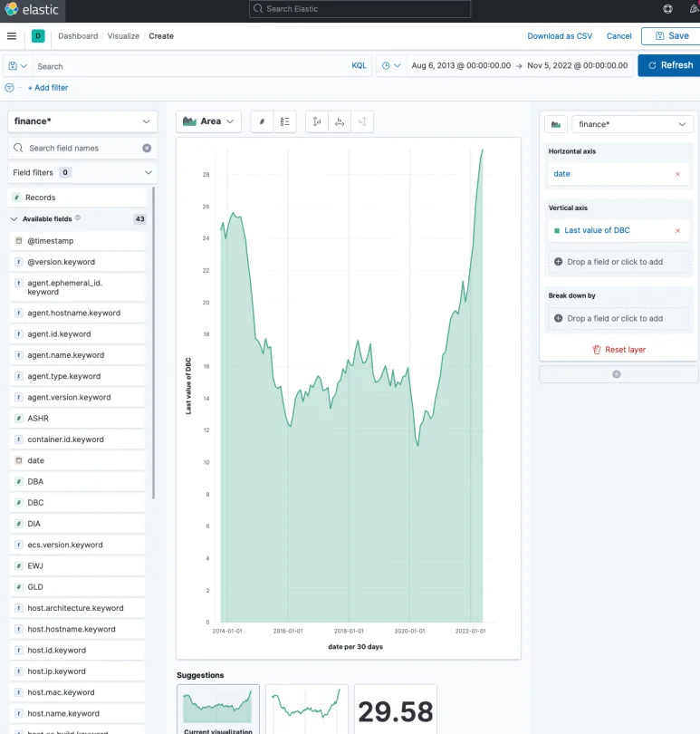This screenshot has width=700, height=734.
Task: Click Download as CSV link
Action: 560,36
